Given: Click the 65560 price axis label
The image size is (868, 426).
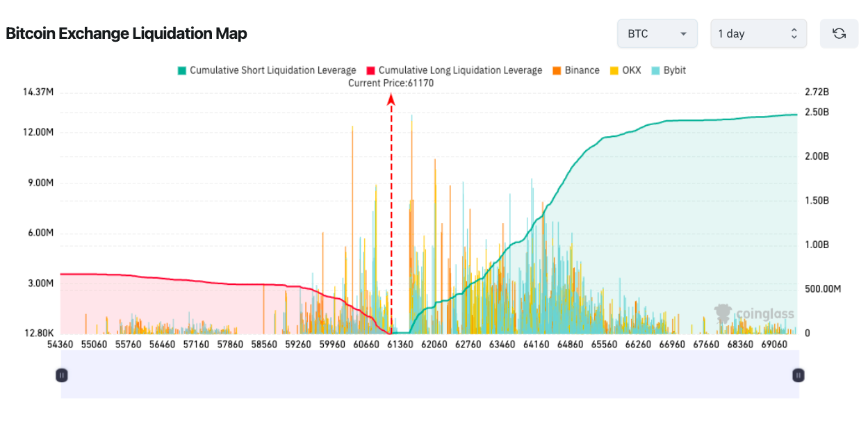Looking at the screenshot, I should pos(604,345).
